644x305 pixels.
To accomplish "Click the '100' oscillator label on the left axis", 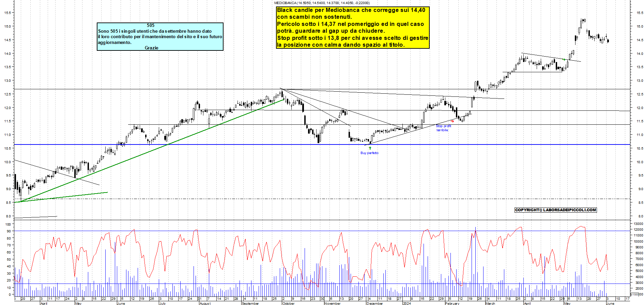I will click(x=8, y=224).
